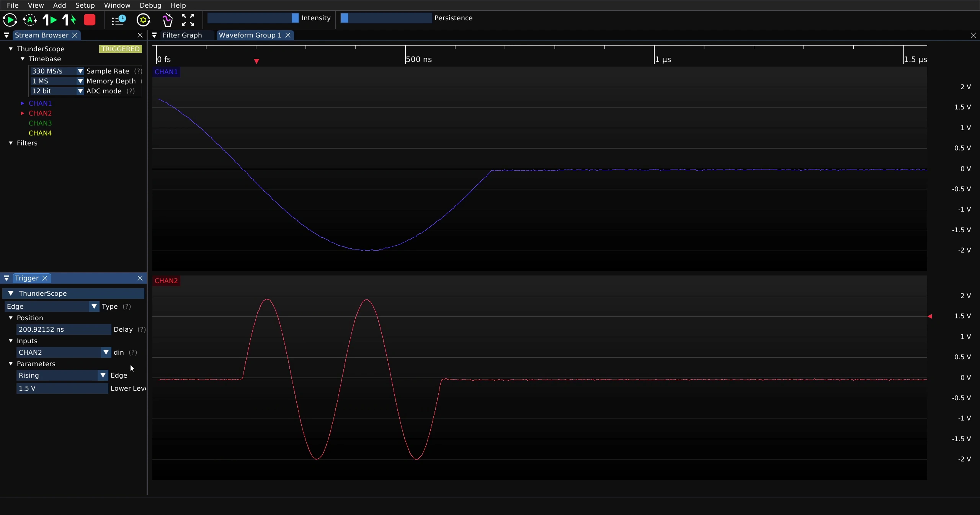Click the Intensity slider
980x515 pixels.
pyautogui.click(x=253, y=18)
